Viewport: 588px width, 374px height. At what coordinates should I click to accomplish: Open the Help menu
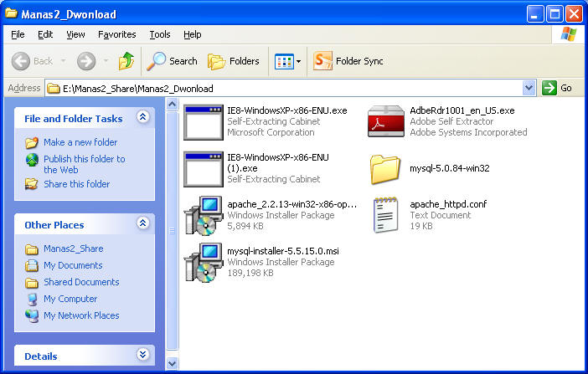[x=193, y=34]
